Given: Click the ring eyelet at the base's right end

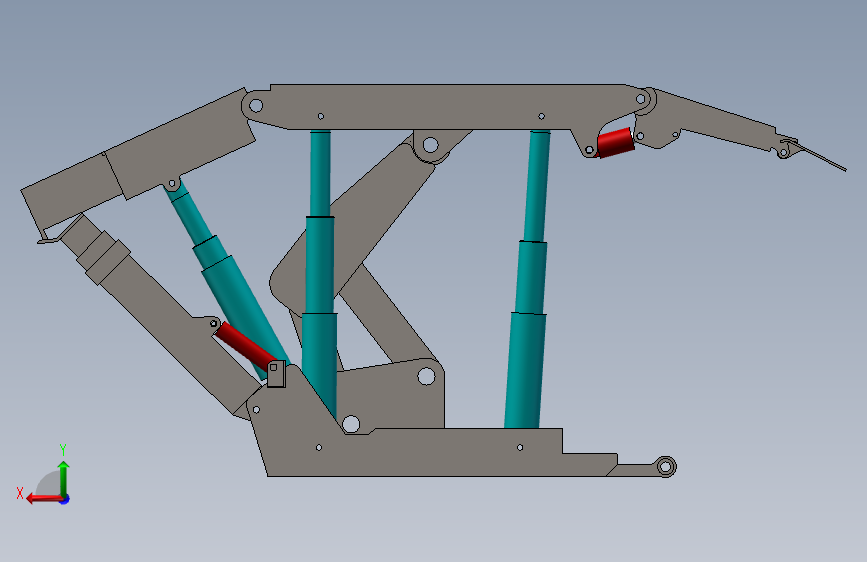Looking at the screenshot, I should [x=666, y=467].
